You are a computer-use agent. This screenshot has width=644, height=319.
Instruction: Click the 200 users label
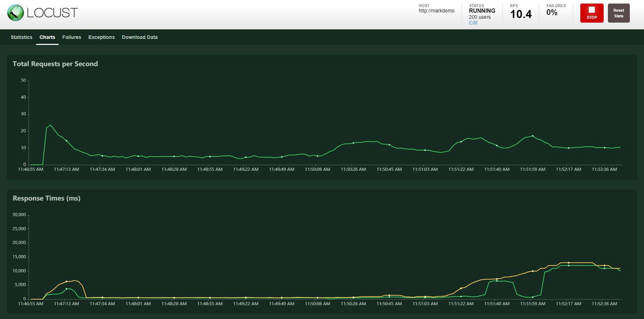click(480, 17)
